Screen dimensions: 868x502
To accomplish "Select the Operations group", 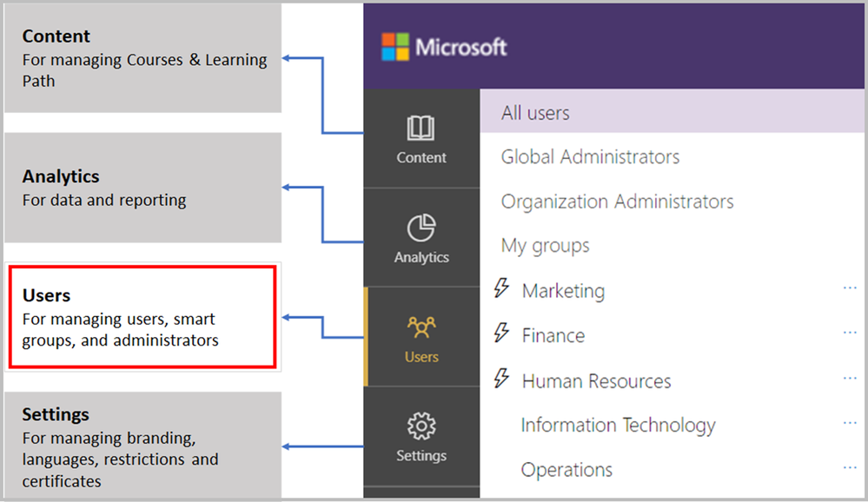I will click(x=567, y=470).
